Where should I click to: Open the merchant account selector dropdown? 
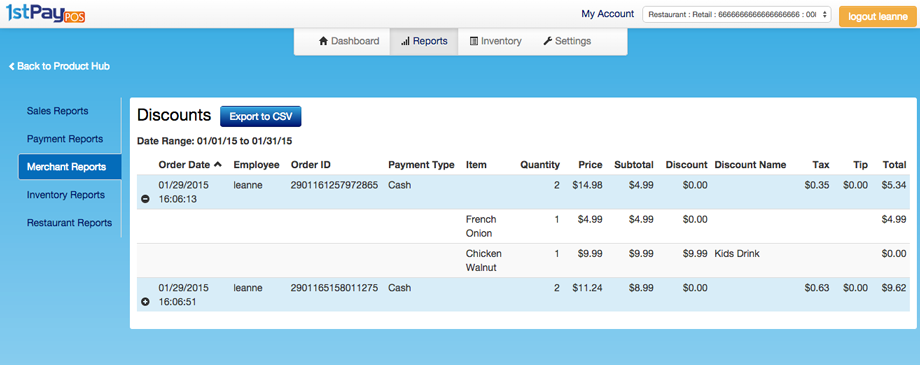(x=737, y=15)
